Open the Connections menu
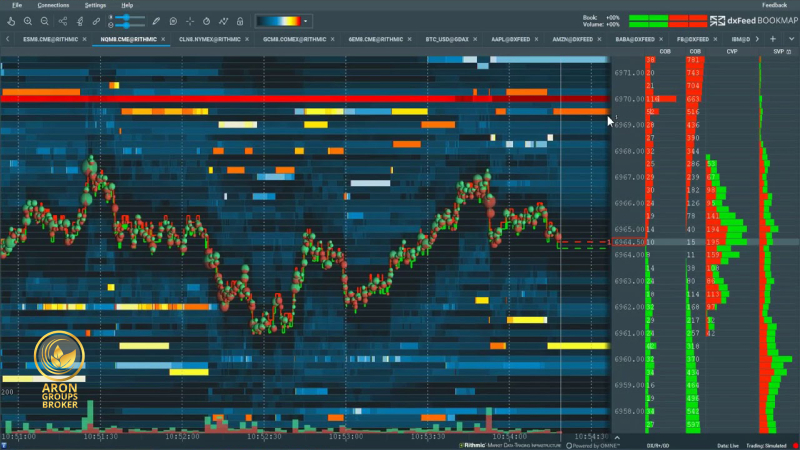 pyautogui.click(x=53, y=5)
